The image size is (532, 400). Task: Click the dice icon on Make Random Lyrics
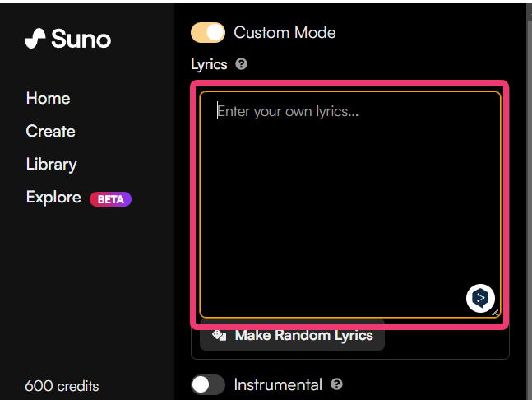click(x=220, y=335)
